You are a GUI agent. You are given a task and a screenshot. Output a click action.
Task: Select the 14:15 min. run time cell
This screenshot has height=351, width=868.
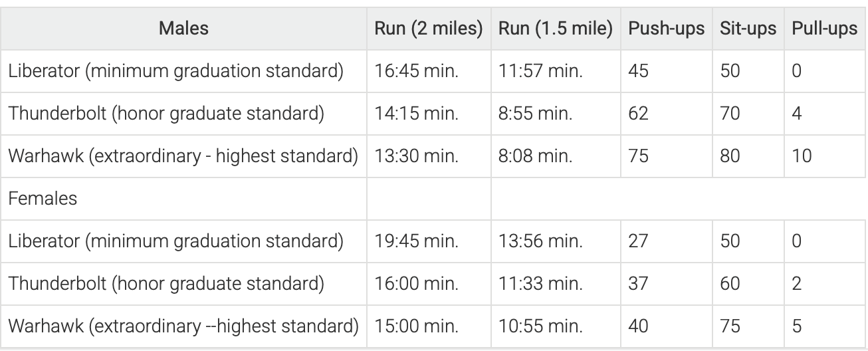coord(407,113)
